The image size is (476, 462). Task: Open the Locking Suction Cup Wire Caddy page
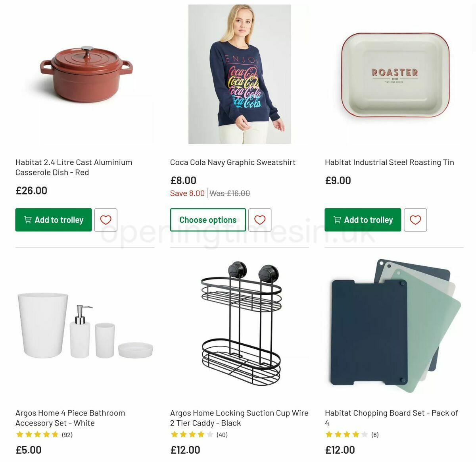(239, 418)
